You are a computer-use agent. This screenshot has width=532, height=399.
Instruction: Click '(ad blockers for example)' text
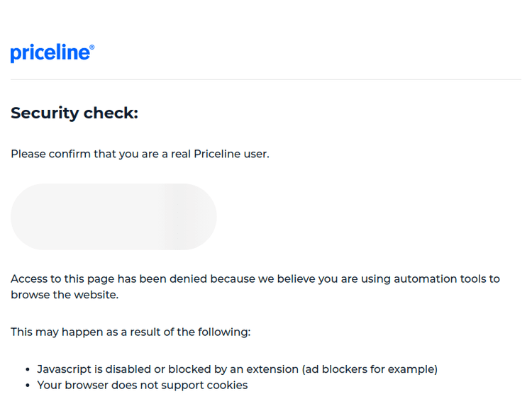pos(369,369)
